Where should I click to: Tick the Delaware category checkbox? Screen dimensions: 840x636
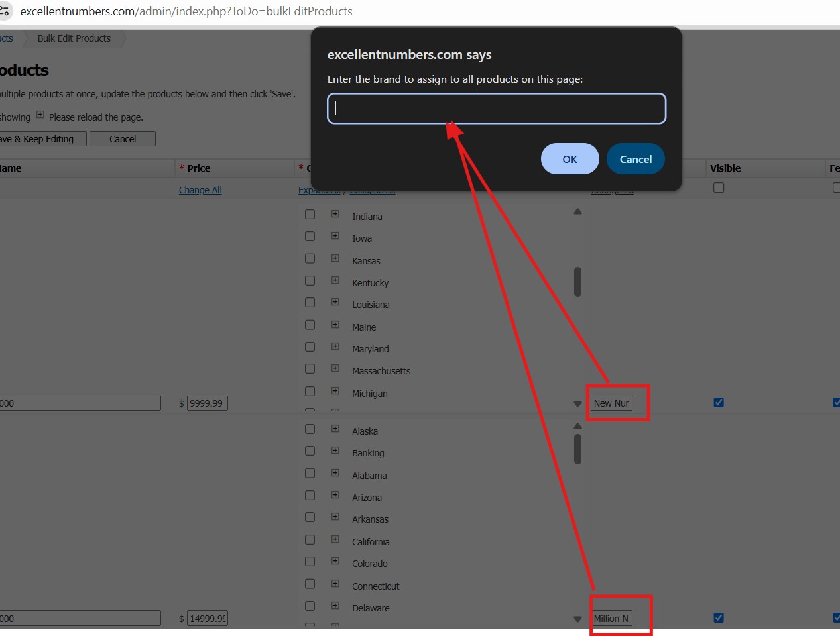pyautogui.click(x=310, y=606)
